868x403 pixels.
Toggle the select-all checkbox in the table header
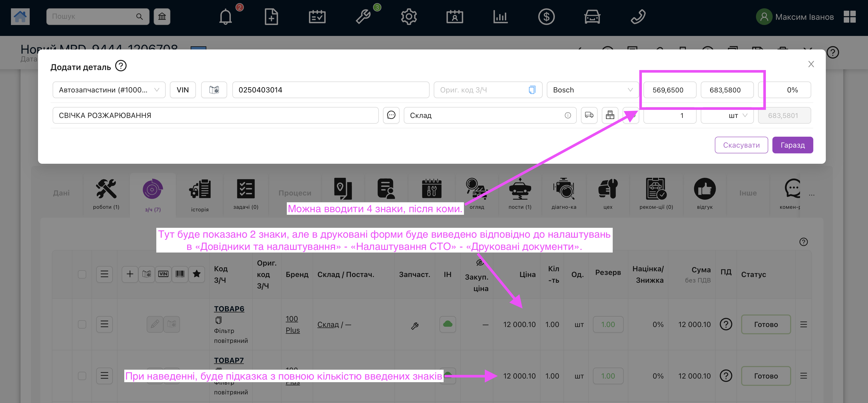(82, 274)
